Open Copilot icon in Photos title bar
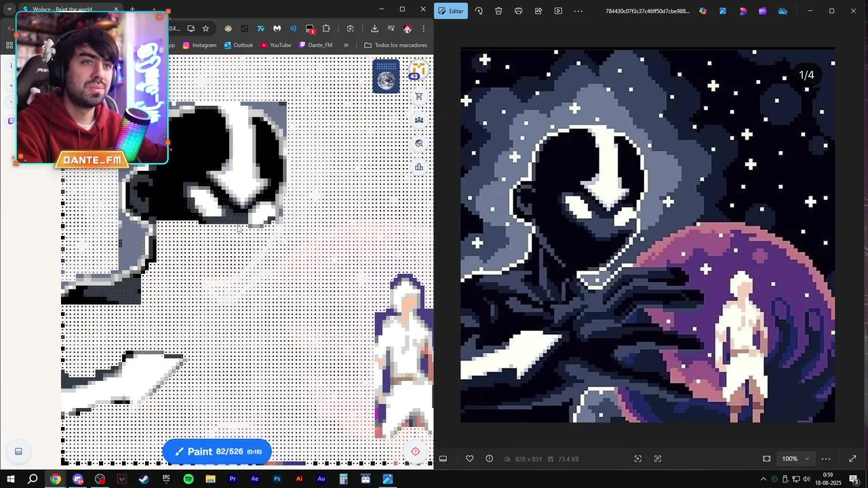Viewport: 868px width, 488px height. click(703, 11)
